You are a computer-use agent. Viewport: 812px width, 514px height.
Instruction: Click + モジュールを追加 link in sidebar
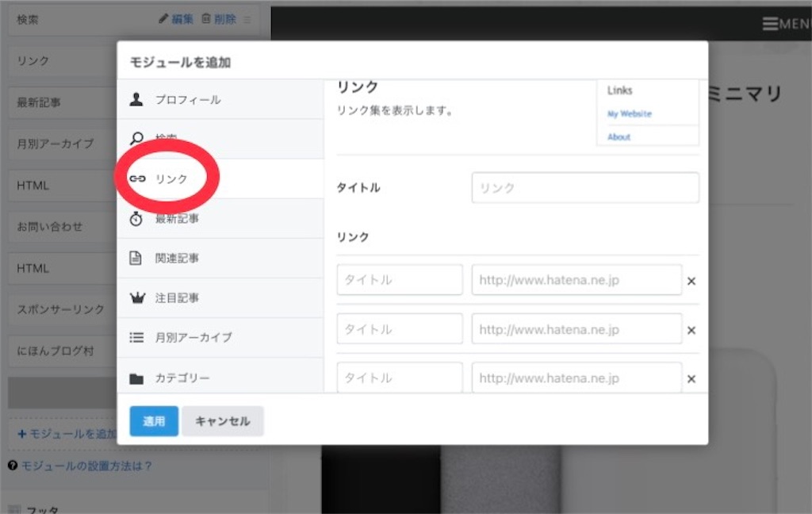coord(67,434)
